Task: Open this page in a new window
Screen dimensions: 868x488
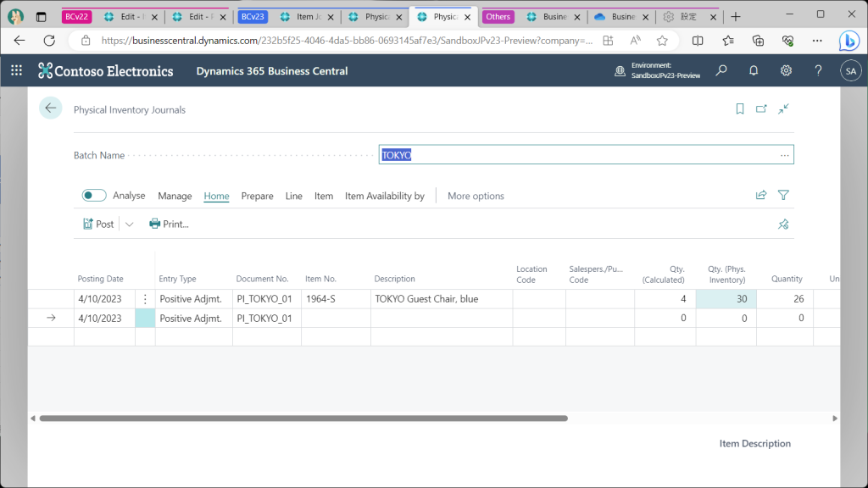Action: tap(762, 109)
